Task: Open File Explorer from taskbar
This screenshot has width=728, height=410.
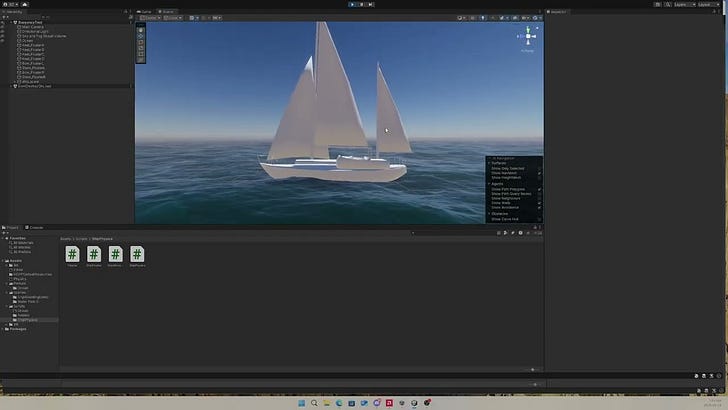Action: (x=327, y=403)
